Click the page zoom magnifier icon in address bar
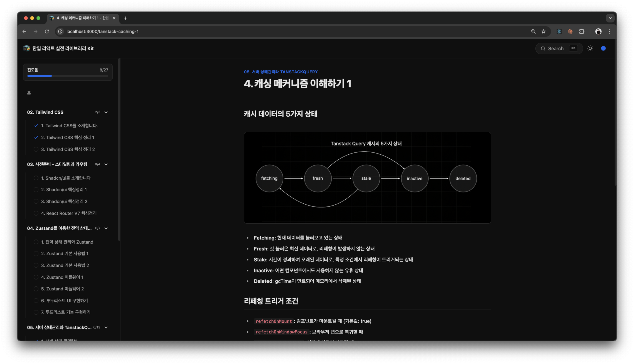Viewport: 634px width, 364px height. click(533, 32)
